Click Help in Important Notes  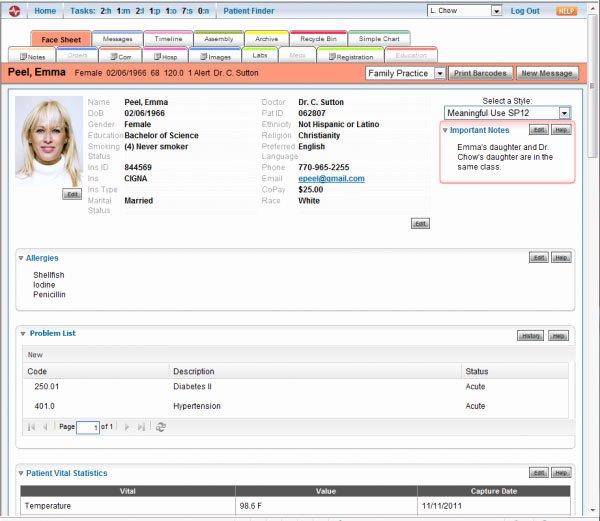click(561, 130)
